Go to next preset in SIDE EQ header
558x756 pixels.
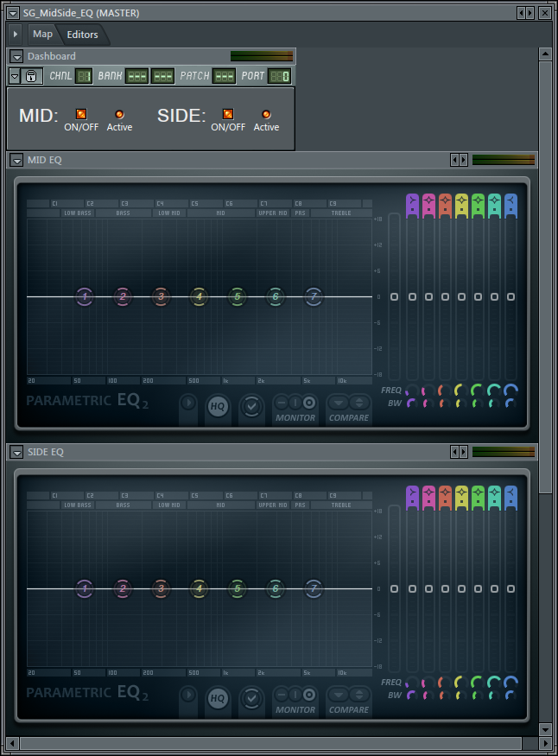[x=464, y=452]
